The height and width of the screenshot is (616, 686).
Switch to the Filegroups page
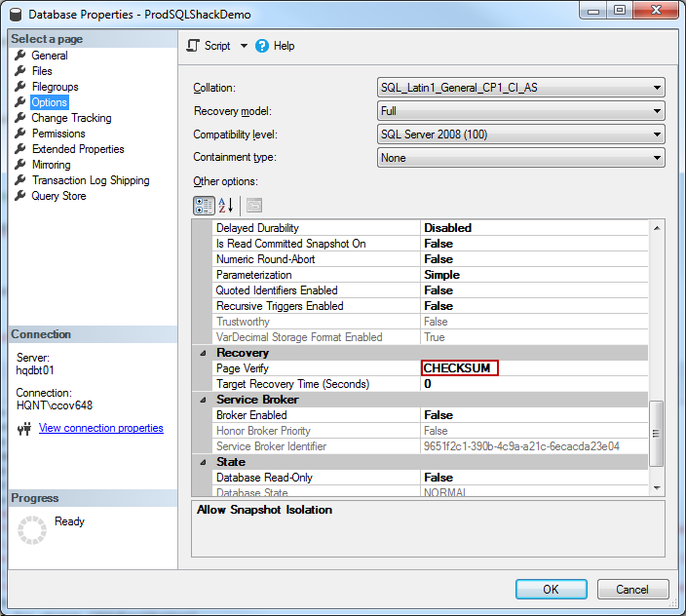point(55,87)
